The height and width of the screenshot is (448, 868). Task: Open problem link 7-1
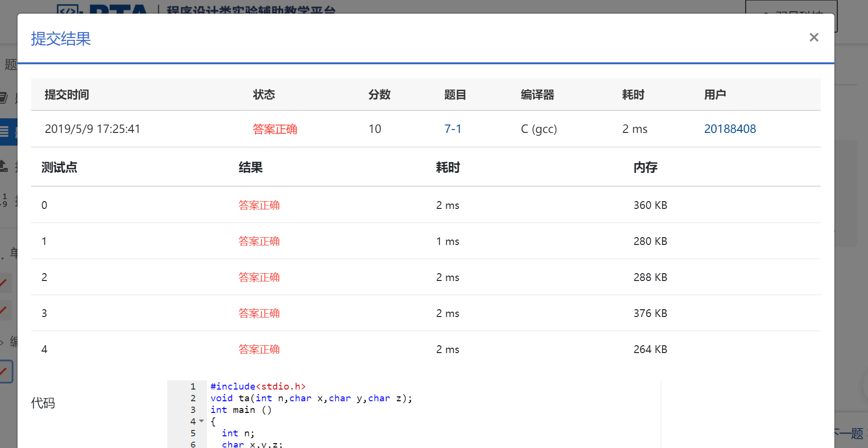pyautogui.click(x=453, y=129)
